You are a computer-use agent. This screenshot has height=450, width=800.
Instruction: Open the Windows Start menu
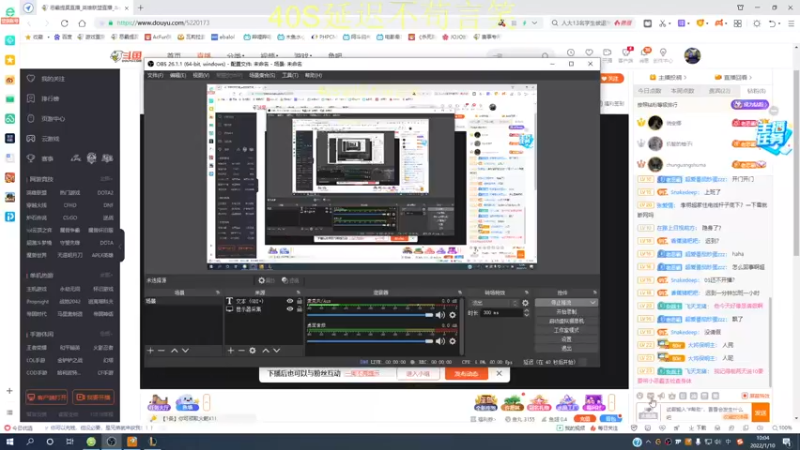10,442
